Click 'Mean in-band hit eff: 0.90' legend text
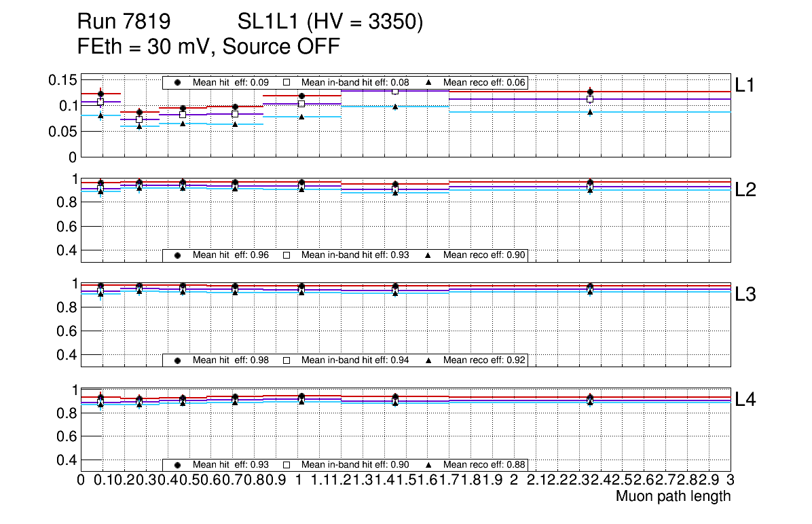Viewport: 812px width, 524px height. tap(355, 465)
